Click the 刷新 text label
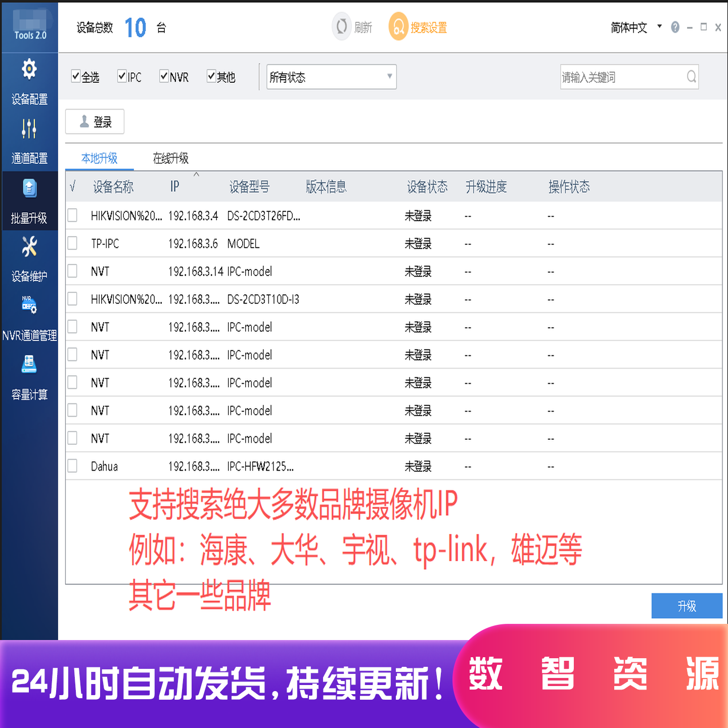 click(363, 27)
